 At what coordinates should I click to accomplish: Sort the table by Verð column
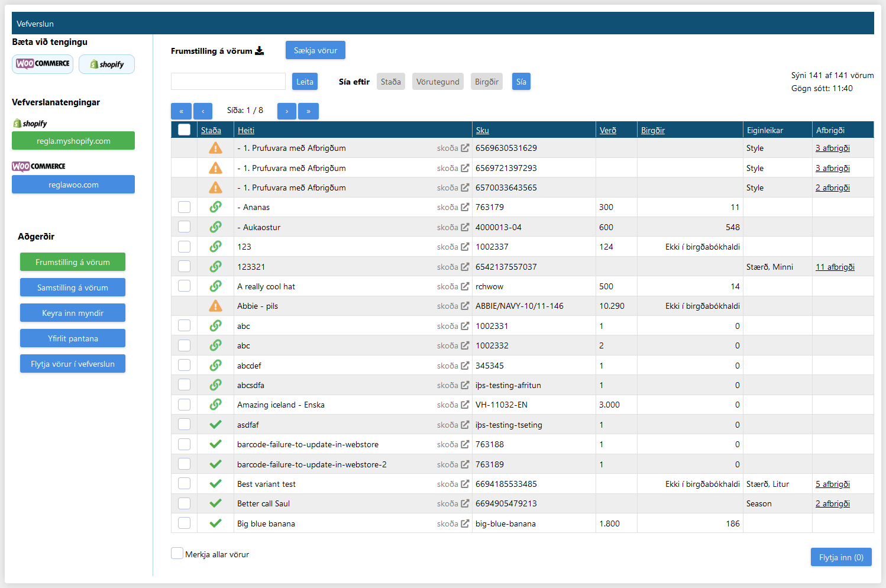tap(608, 130)
